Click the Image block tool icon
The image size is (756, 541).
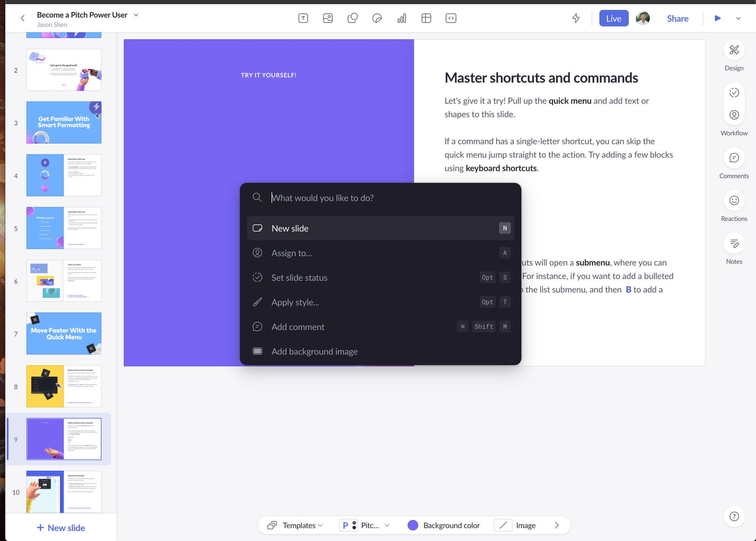pos(328,18)
